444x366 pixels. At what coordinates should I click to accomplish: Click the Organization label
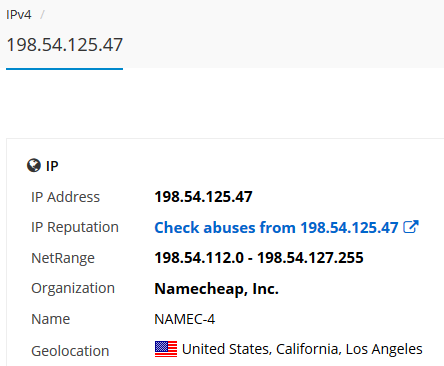click(73, 288)
